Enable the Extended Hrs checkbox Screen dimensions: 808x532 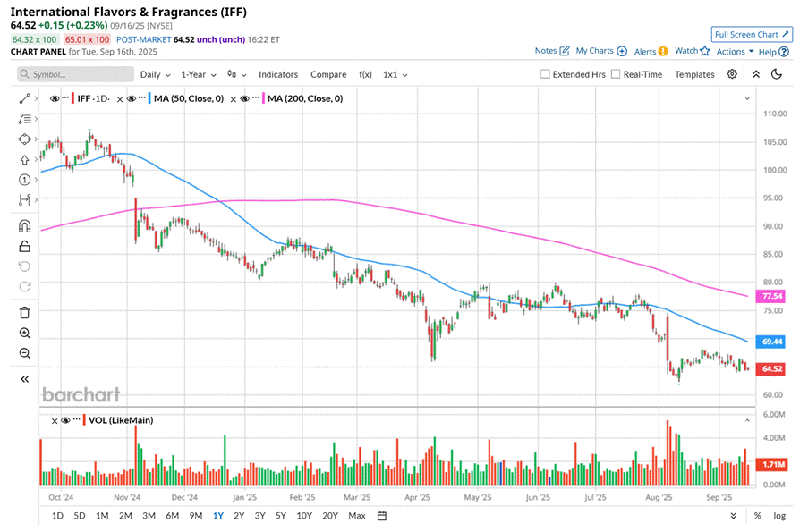[545, 73]
